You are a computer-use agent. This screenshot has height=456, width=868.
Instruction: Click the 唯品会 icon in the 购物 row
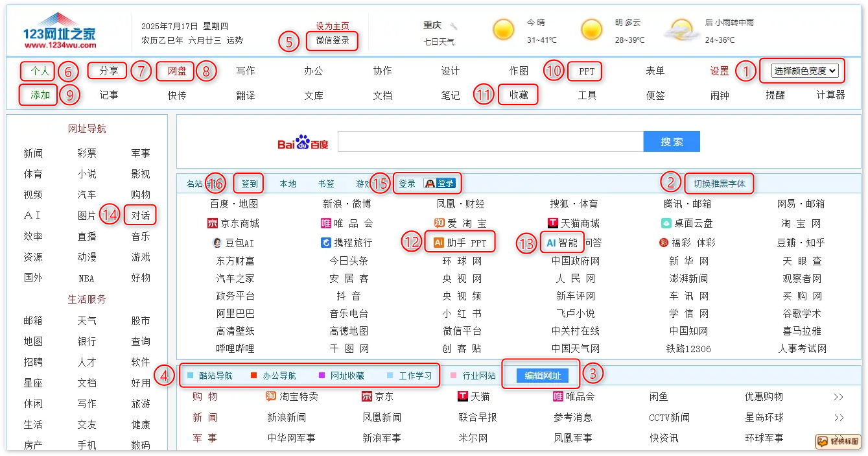(557, 396)
